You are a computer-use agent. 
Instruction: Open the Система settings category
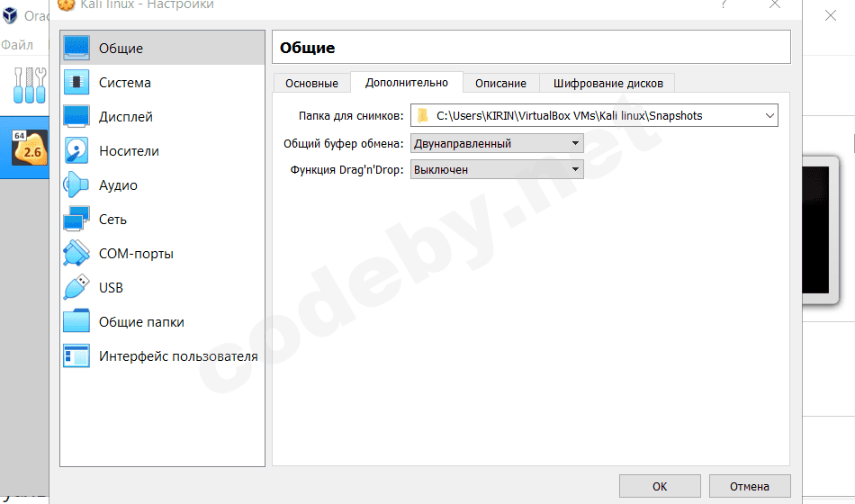pos(163,83)
